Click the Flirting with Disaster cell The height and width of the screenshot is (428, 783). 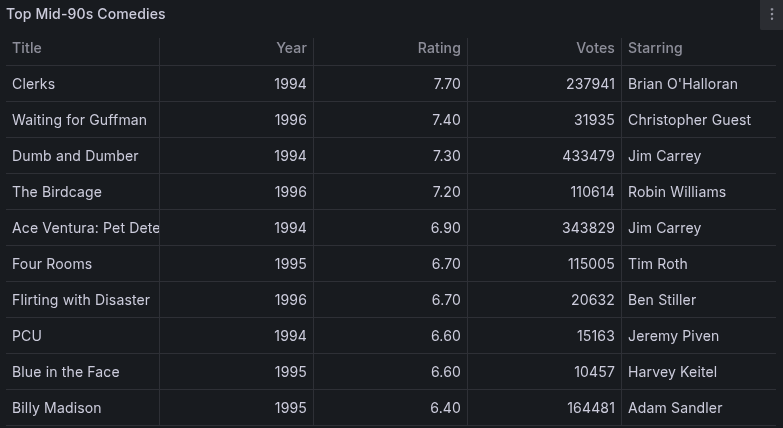point(82,300)
